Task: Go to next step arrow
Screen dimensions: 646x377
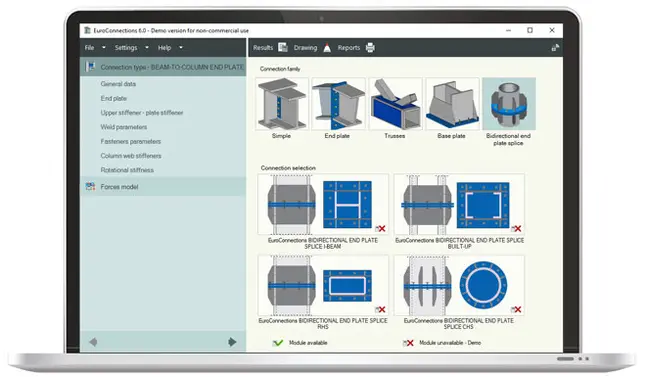Action: tap(232, 342)
